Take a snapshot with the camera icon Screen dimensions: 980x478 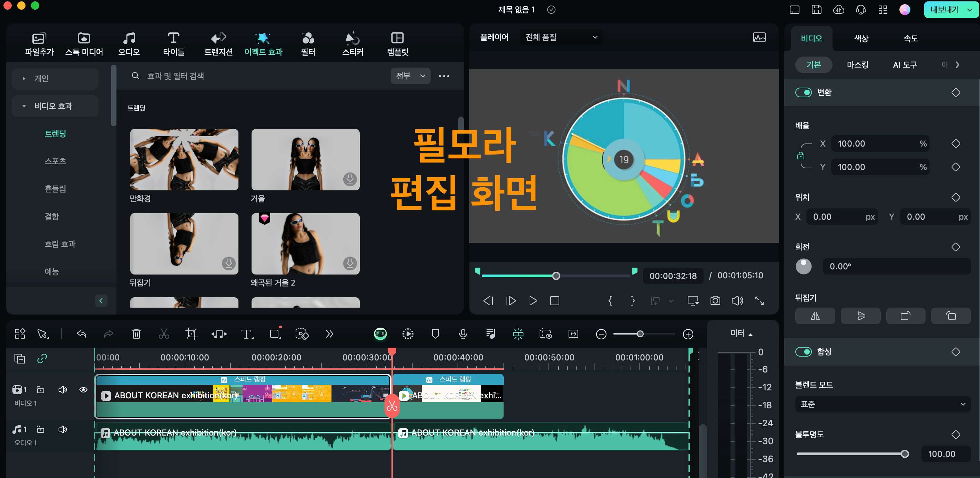click(715, 301)
